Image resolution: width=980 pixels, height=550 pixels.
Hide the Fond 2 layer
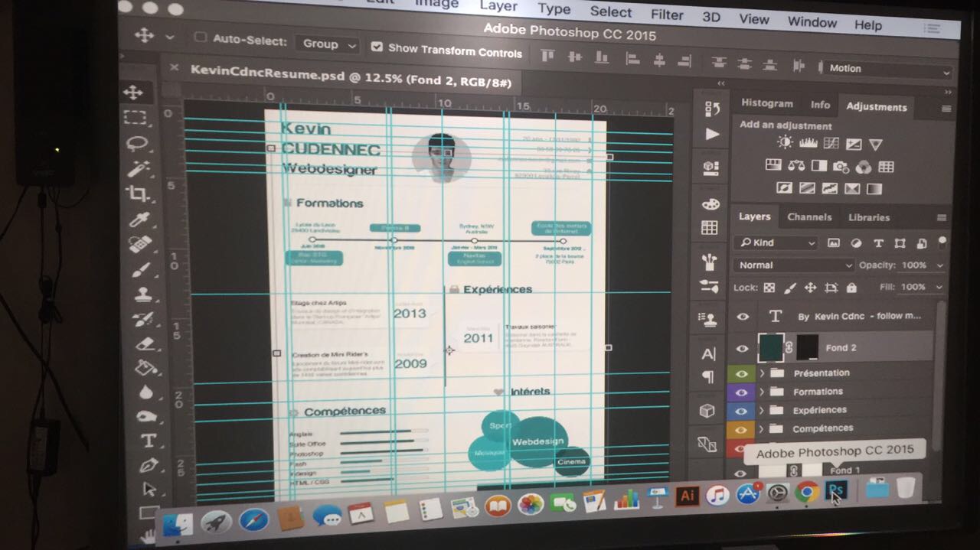pyautogui.click(x=742, y=348)
